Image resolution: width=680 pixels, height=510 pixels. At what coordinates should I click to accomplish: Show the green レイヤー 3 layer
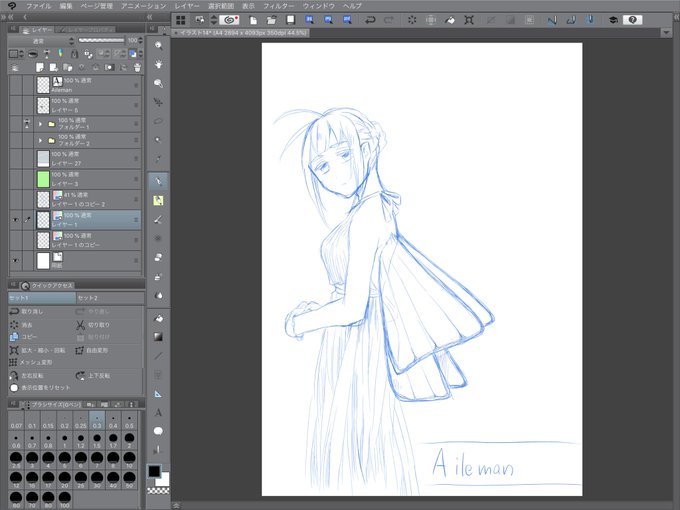pyautogui.click(x=16, y=179)
